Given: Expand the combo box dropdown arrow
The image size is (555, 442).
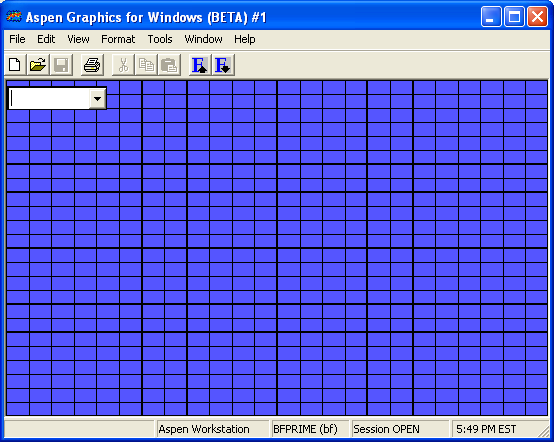Looking at the screenshot, I should pos(97,98).
